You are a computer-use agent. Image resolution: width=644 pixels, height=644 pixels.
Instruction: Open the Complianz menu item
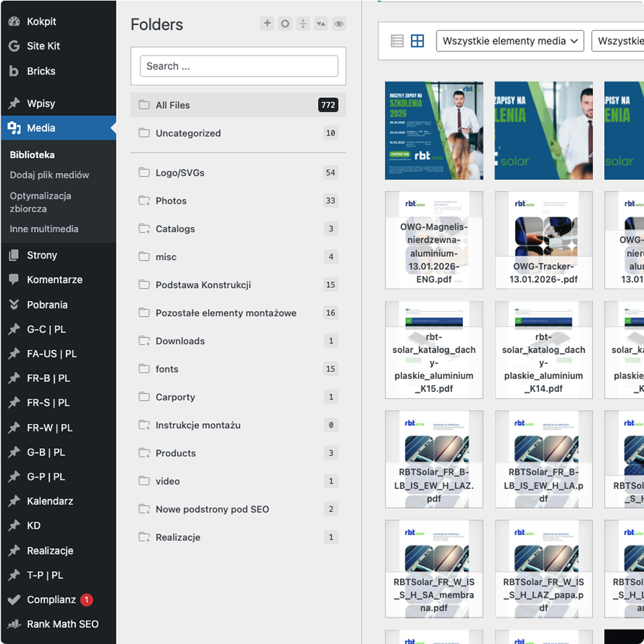click(x=52, y=600)
